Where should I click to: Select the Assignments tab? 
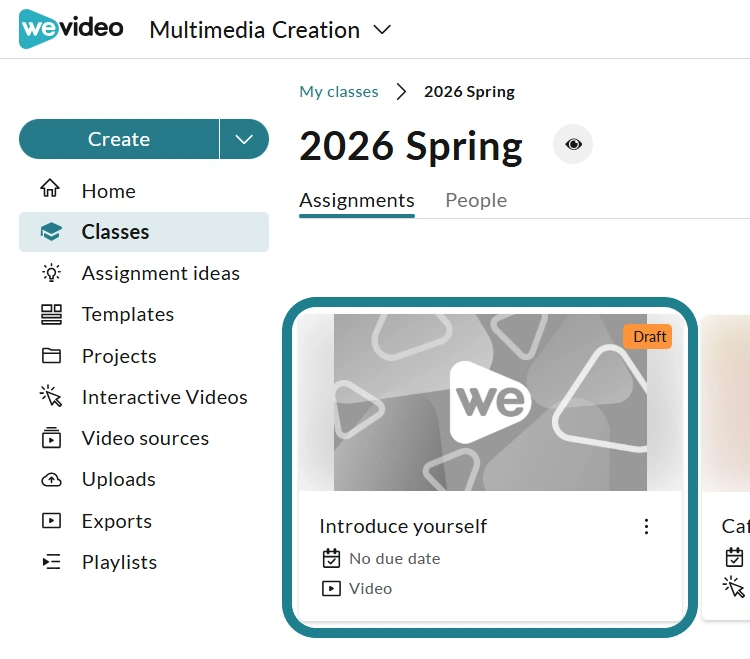(357, 200)
